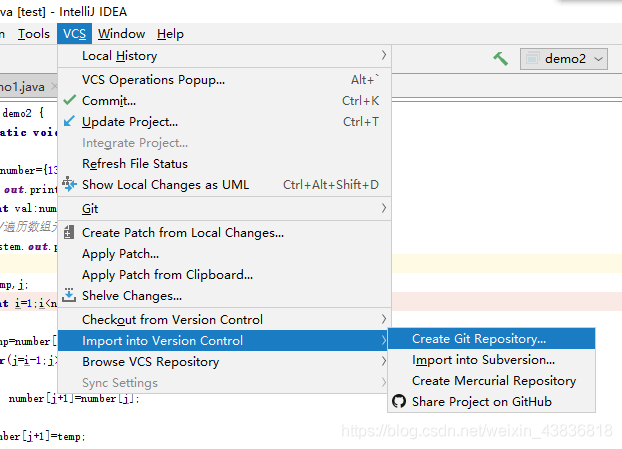Click the Create Patch icon
The image size is (622, 449).
click(69, 232)
